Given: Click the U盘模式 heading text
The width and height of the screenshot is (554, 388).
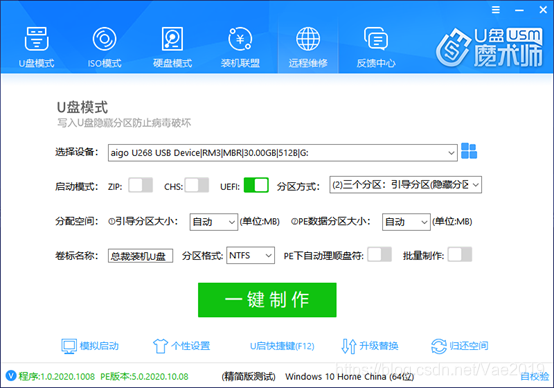Looking at the screenshot, I should pos(82,107).
